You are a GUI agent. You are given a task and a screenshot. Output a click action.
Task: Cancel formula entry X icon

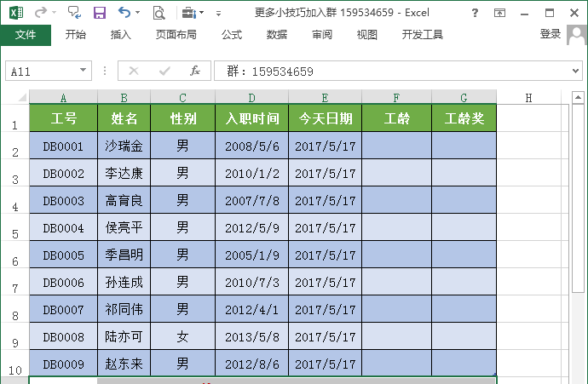tap(134, 71)
